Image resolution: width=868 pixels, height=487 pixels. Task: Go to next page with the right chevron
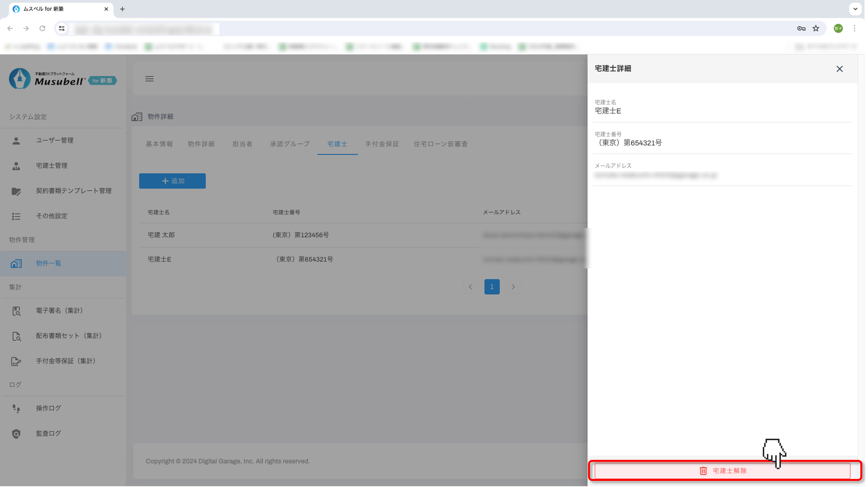[513, 287]
